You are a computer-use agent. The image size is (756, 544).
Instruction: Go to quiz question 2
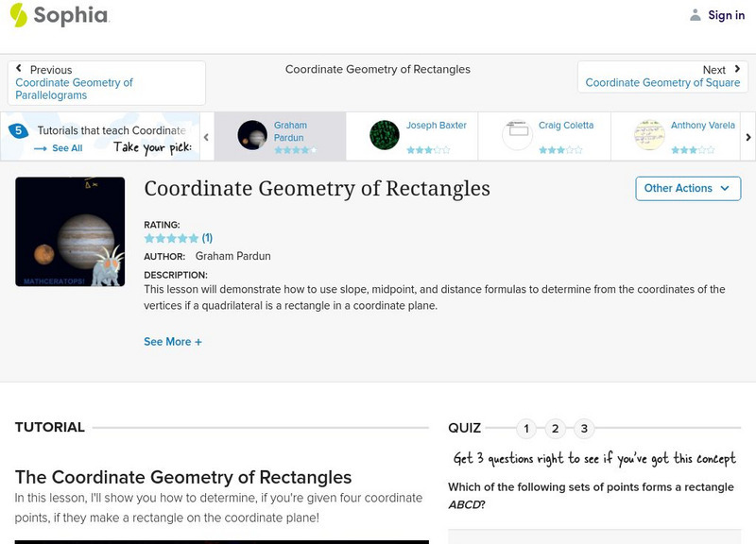pos(556,429)
